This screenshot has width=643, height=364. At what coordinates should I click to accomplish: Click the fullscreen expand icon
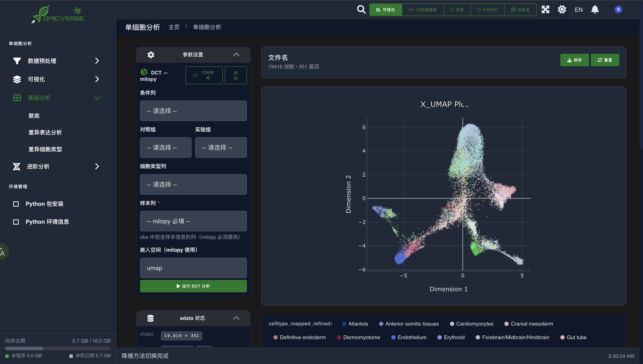(x=545, y=9)
